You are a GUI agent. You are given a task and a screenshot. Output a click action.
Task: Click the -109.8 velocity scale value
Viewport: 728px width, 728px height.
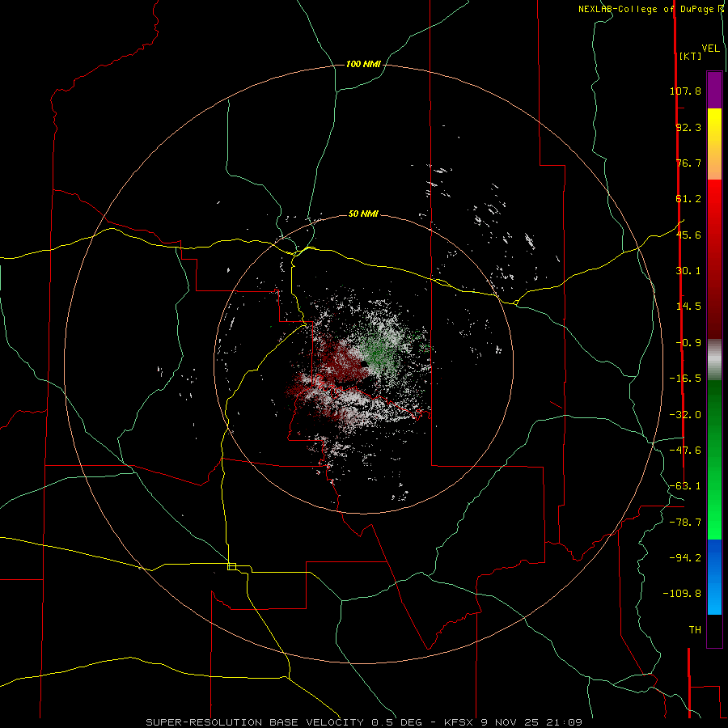[x=682, y=594]
